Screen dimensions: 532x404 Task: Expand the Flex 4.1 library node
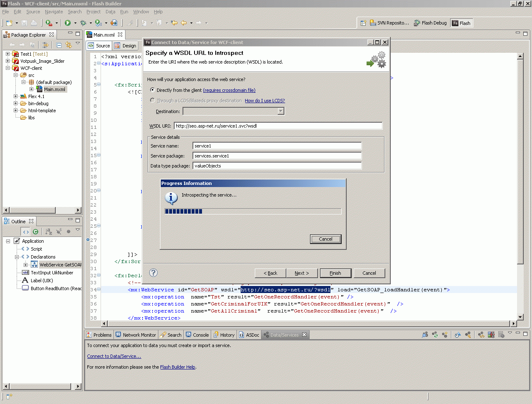pos(15,96)
